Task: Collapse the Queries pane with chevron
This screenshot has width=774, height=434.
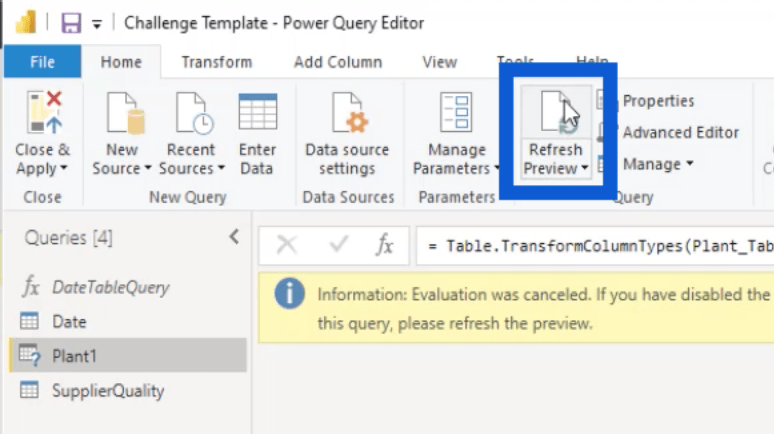Action: coord(234,237)
